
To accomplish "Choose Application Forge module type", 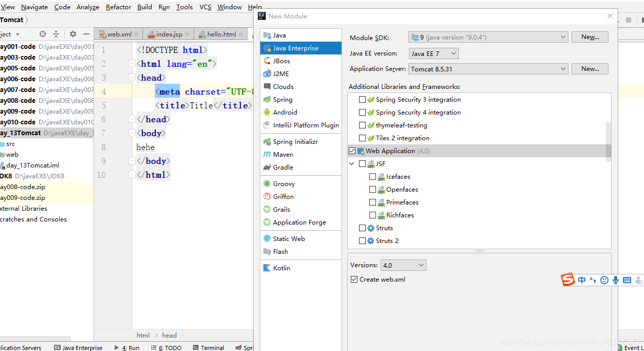I will (300, 223).
